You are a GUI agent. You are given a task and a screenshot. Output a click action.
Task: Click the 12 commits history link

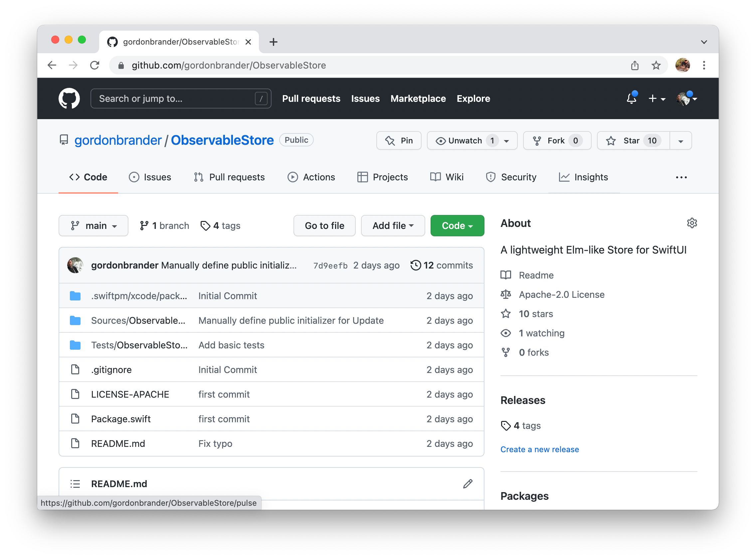[x=442, y=265]
